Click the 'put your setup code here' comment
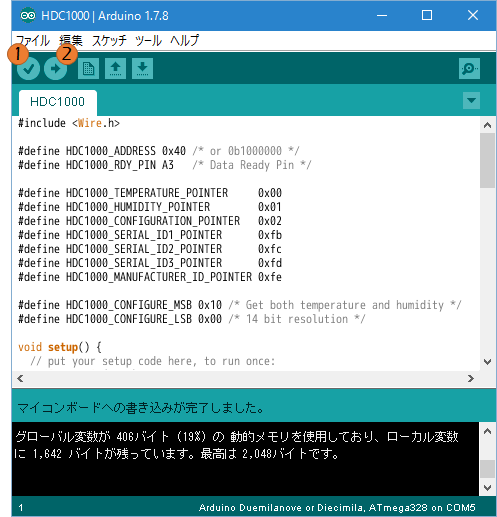Screen dimensions: 497x517 (153, 361)
